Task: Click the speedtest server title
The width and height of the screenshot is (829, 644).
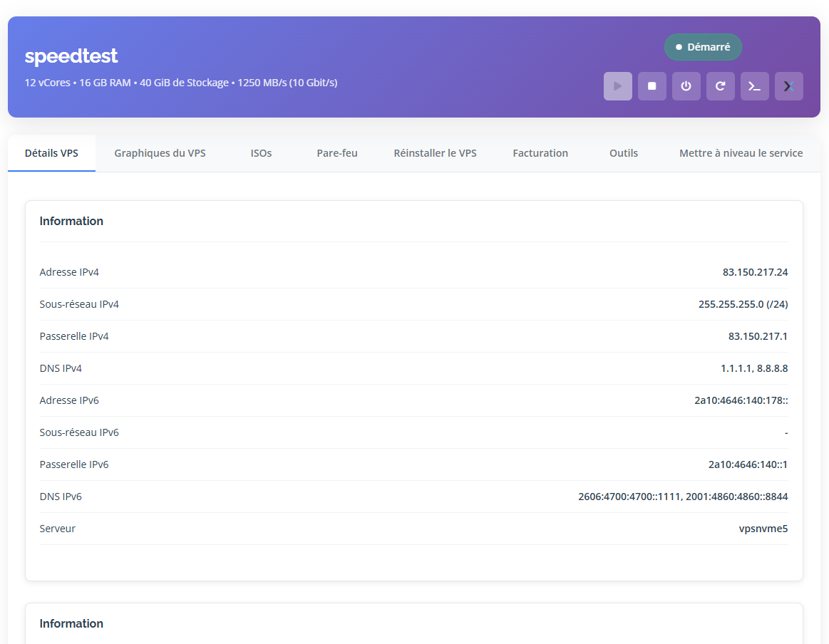Action: click(71, 56)
